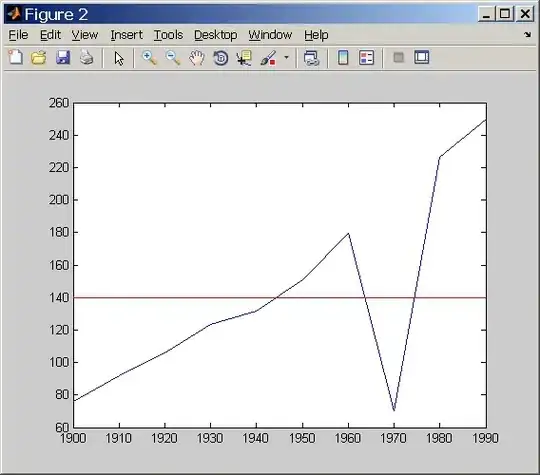The width and height of the screenshot is (540, 475).
Task: Select the Zoom Out magnifier tool
Action: [x=173, y=58]
